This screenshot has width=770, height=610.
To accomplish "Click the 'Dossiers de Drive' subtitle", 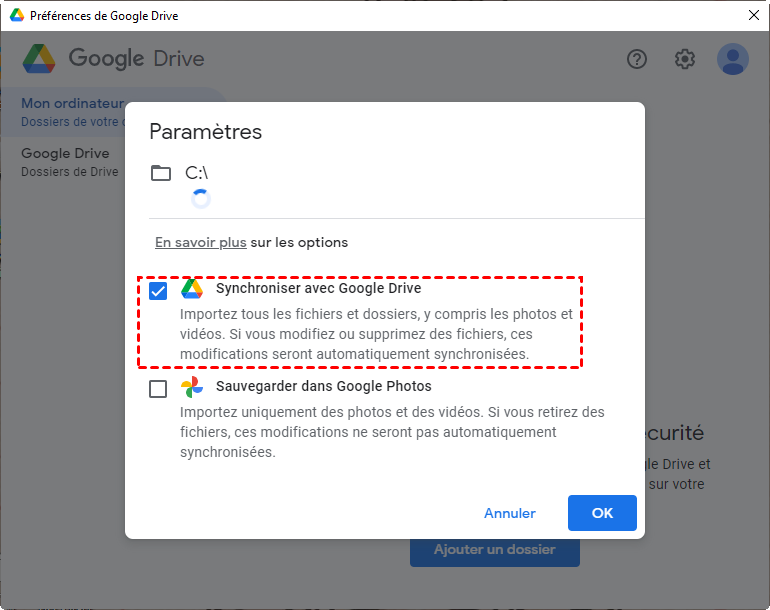I will pos(70,172).
